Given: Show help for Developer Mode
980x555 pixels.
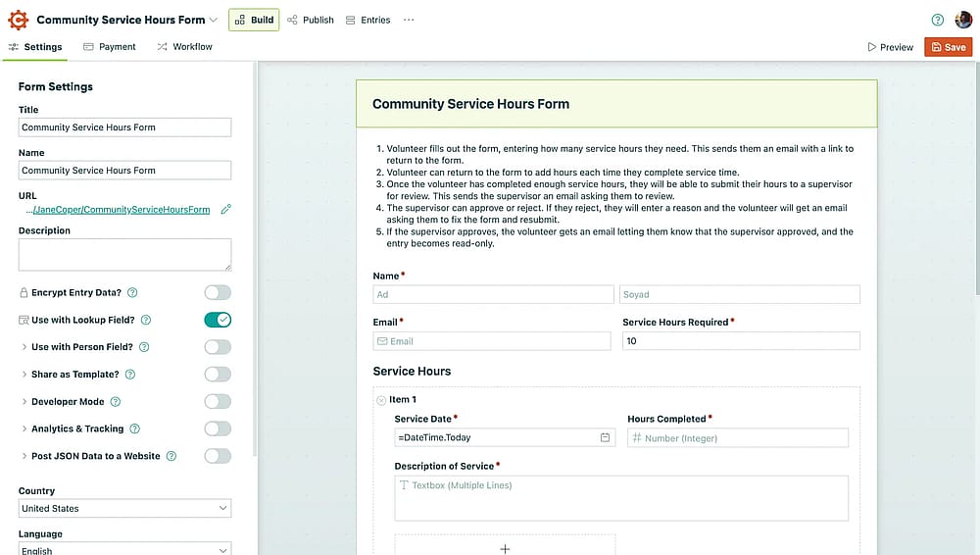Looking at the screenshot, I should click(115, 401).
